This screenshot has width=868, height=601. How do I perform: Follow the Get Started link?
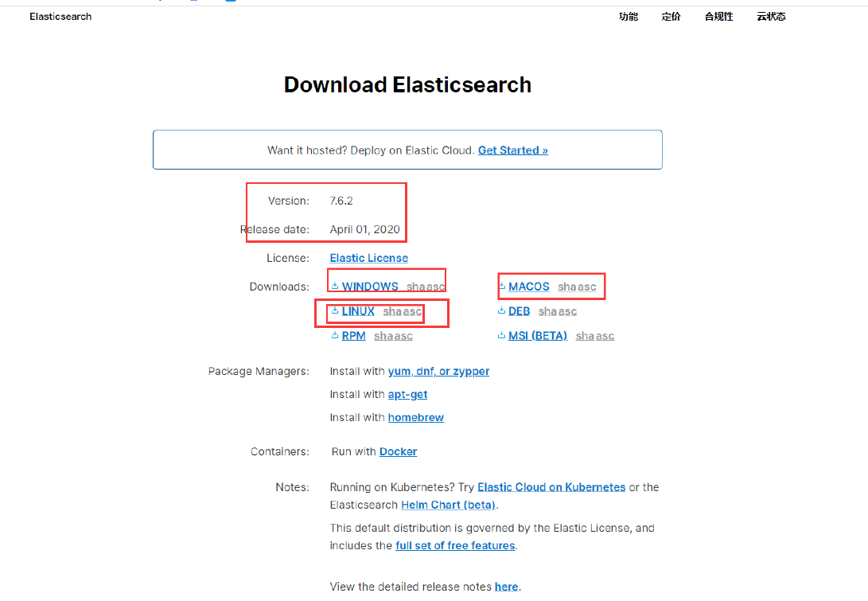click(x=512, y=150)
